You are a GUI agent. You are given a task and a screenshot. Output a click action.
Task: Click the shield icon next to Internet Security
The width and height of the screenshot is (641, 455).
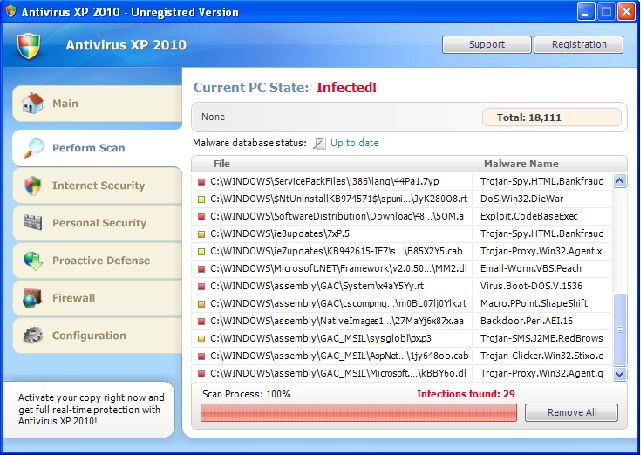coord(33,185)
